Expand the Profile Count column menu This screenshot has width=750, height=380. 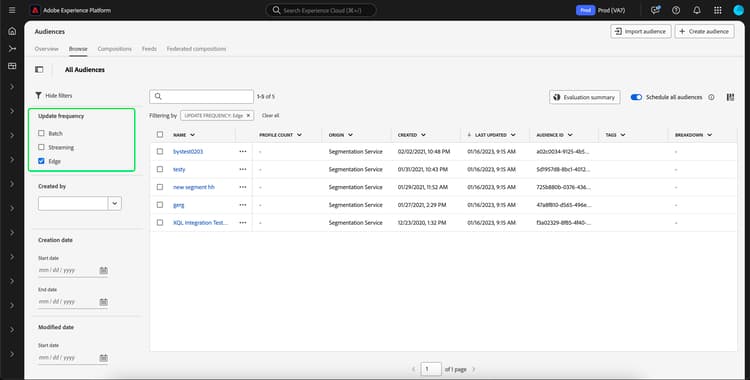299,135
